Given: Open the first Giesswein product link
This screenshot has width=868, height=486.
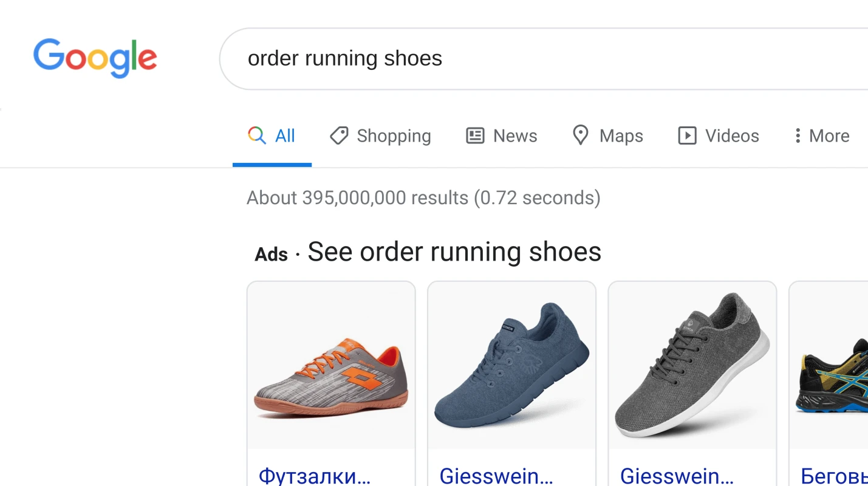Looking at the screenshot, I should [496, 476].
